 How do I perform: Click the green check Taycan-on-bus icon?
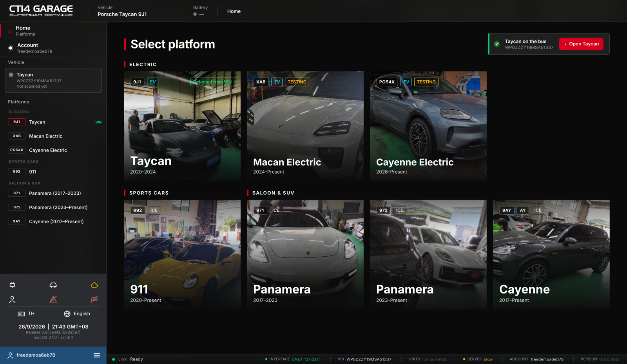tap(497, 44)
